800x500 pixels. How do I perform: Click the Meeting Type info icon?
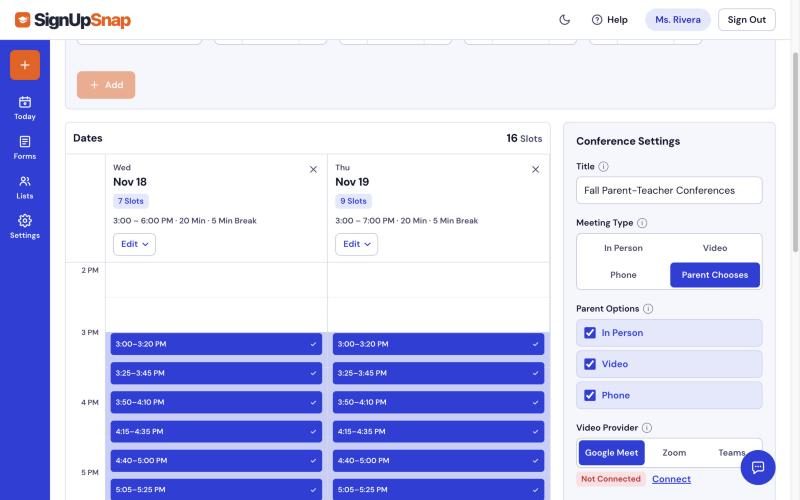[642, 223]
